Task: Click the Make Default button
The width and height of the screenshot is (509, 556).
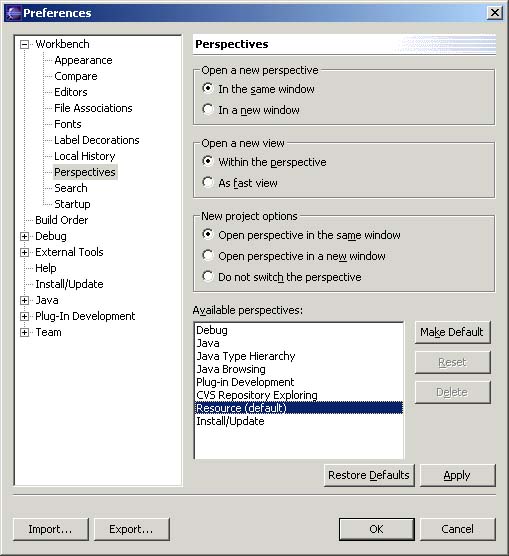Action: pos(453,332)
